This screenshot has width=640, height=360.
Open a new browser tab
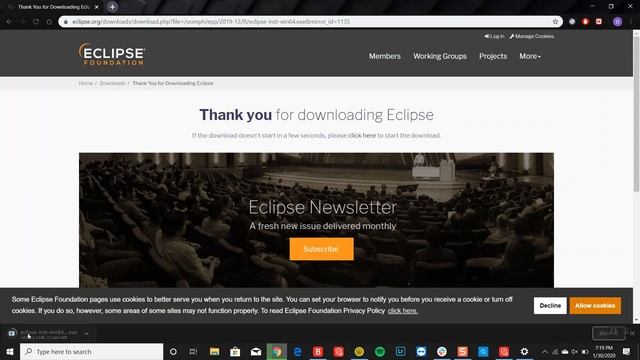coord(112,7)
